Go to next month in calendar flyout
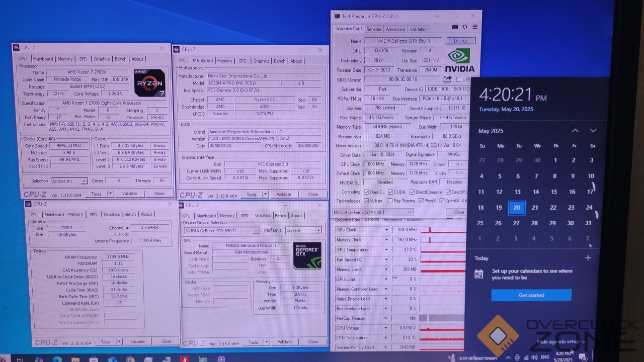This screenshot has width=644, height=362. click(593, 131)
